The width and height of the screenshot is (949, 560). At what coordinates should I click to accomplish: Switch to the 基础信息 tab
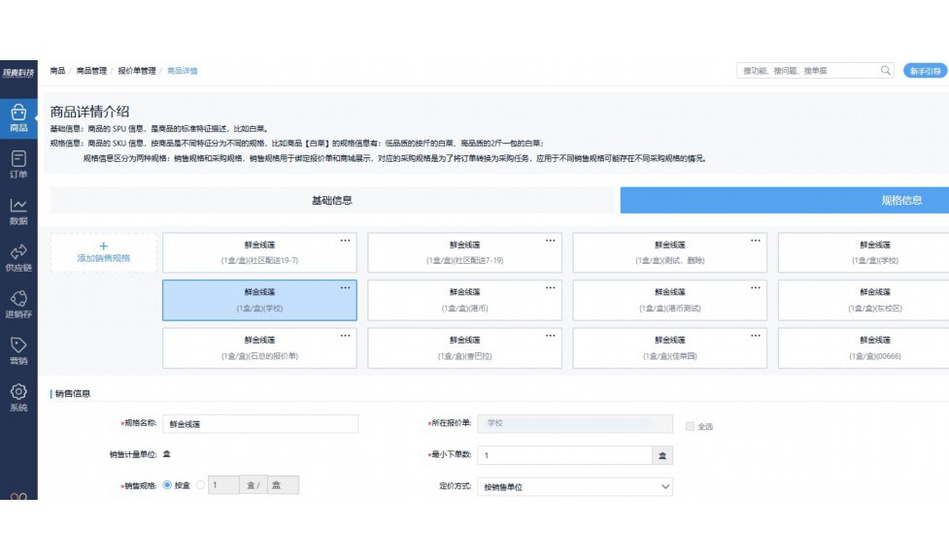pyautogui.click(x=332, y=199)
